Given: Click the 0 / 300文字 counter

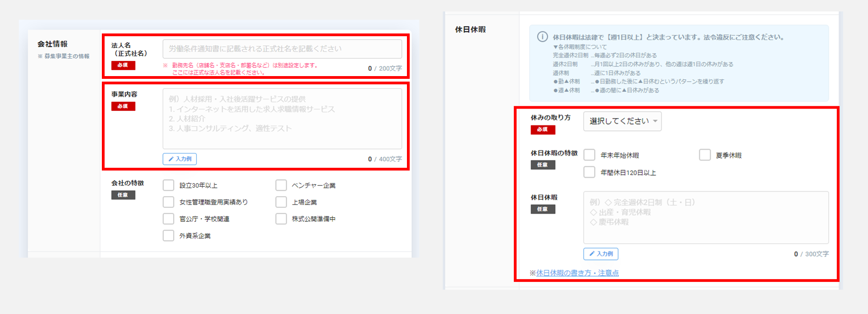Looking at the screenshot, I should tap(811, 254).
